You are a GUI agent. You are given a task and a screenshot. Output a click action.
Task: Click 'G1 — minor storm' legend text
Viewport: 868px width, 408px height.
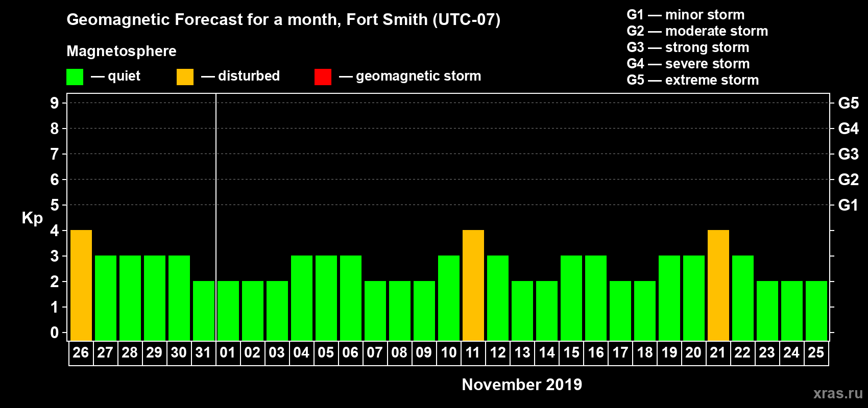tap(686, 15)
